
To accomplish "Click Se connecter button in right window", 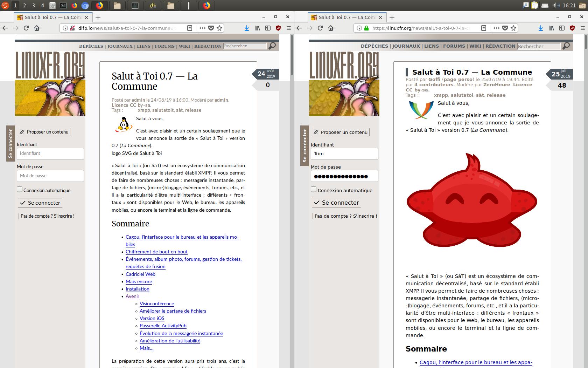I will tap(336, 203).
